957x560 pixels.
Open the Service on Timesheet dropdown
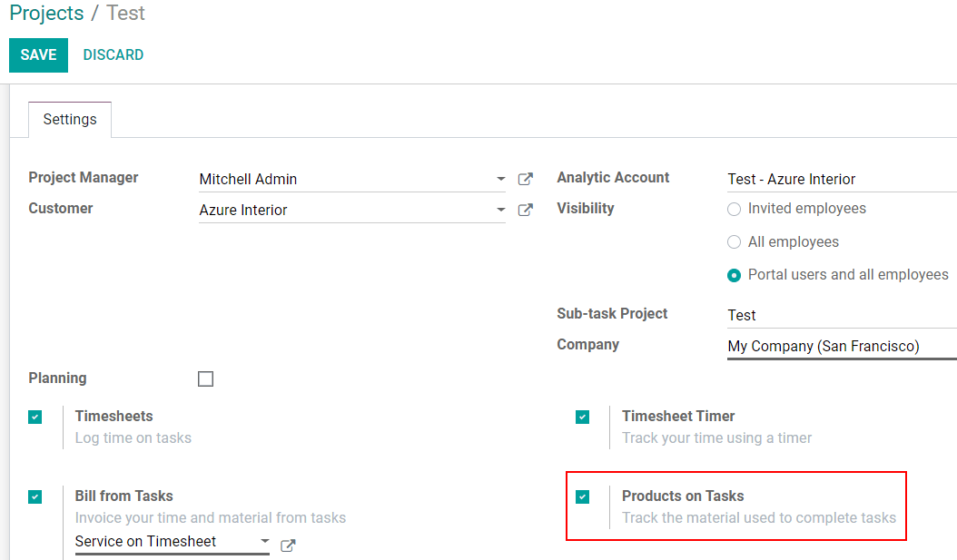pyautogui.click(x=264, y=542)
